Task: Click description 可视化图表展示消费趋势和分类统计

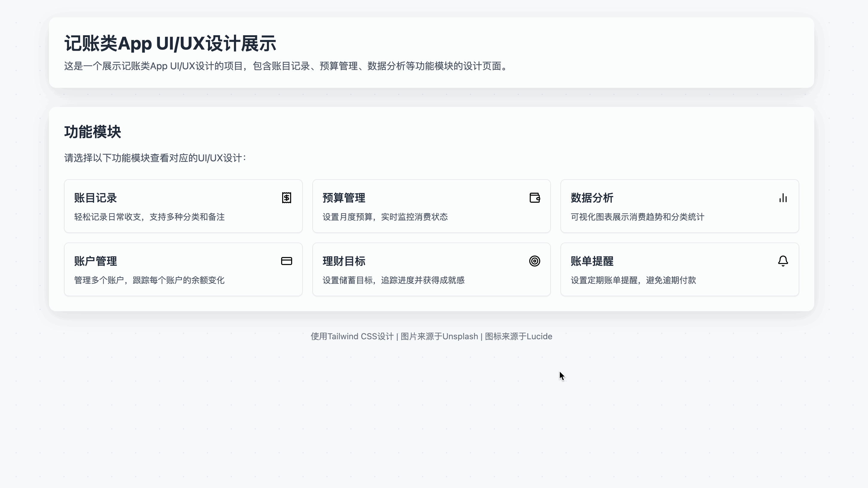Action: (637, 217)
